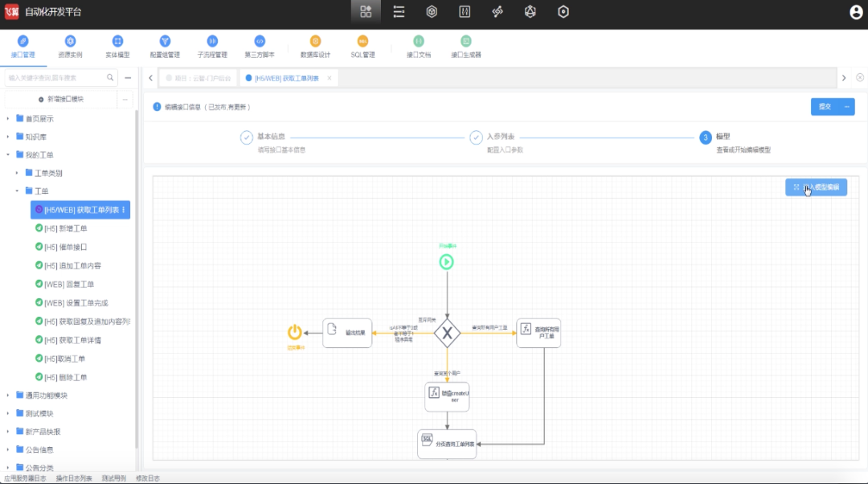
Task: Open the 操作日志列表 bottom tab
Action: (74, 478)
